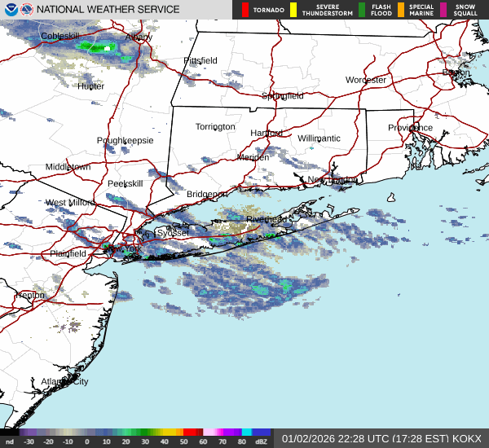Click the orange Special Marine legend swatch
Image resolution: width=489 pixels, height=448 pixels.
[x=402, y=10]
